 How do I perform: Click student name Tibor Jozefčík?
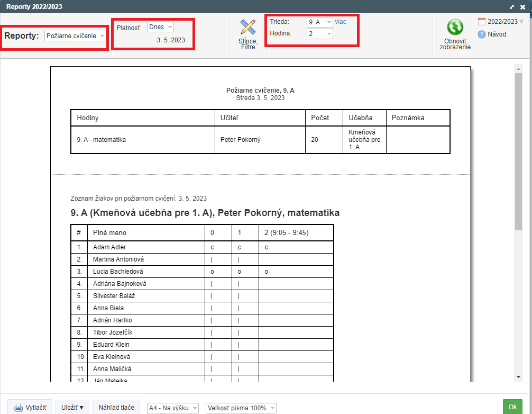tap(113, 332)
